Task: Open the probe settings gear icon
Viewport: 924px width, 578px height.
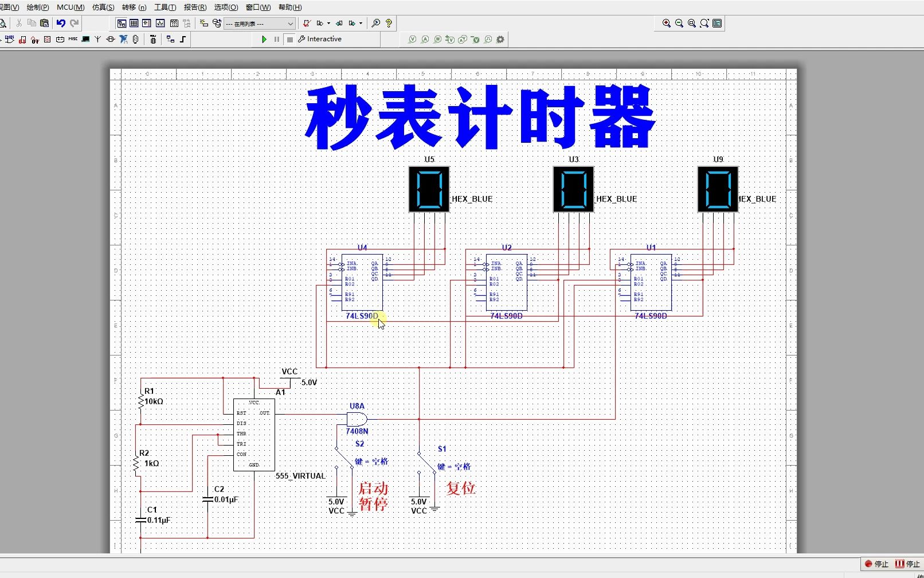Action: [x=500, y=39]
